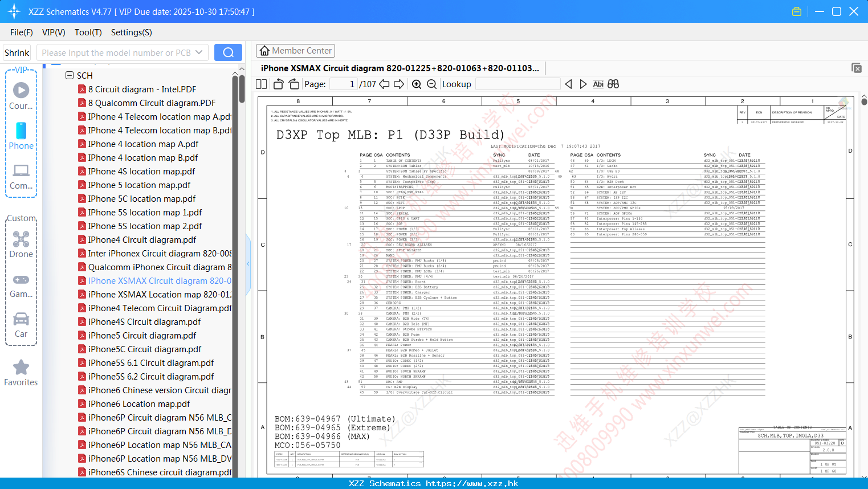Collapse the SCH tree folder

(70, 75)
